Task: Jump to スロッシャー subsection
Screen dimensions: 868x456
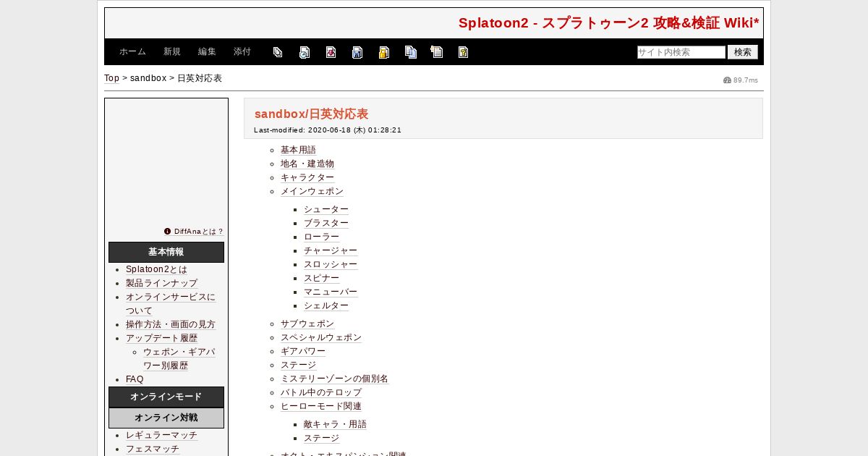Action: tap(331, 264)
